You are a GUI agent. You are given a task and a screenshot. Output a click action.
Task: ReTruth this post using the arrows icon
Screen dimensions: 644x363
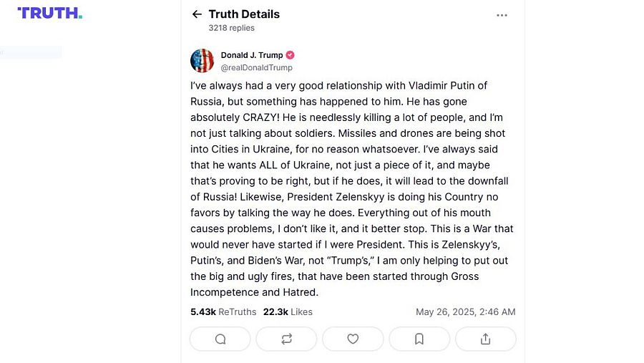(x=286, y=339)
